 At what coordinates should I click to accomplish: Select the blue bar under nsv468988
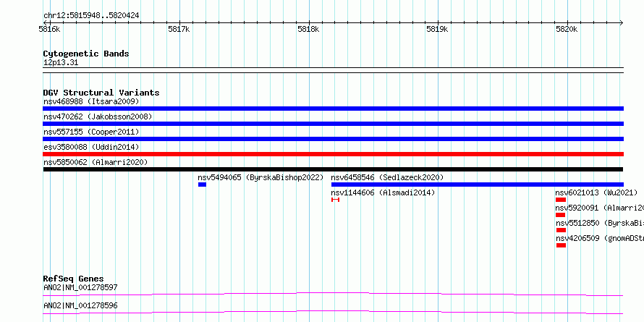pos(333,109)
